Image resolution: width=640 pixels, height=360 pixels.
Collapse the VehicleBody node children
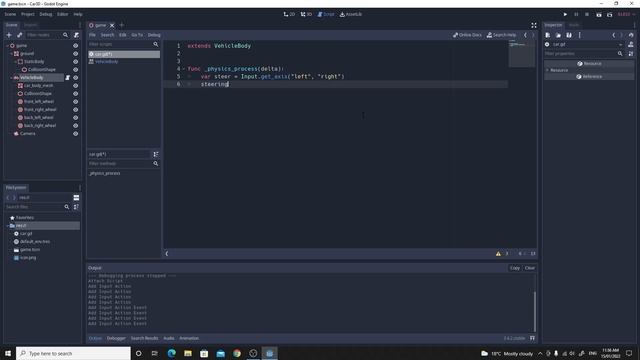click(x=11, y=78)
